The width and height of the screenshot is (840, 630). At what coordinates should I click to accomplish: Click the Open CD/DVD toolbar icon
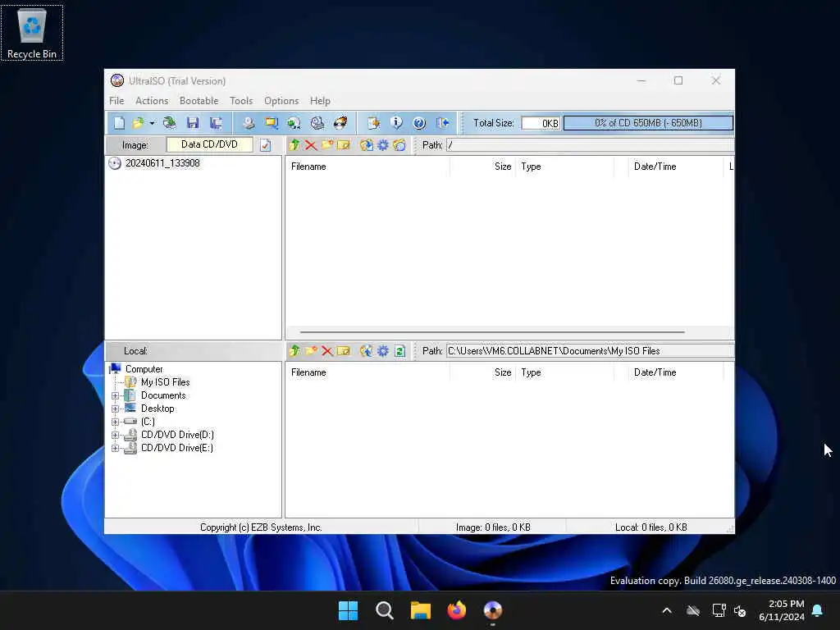pyautogui.click(x=169, y=123)
